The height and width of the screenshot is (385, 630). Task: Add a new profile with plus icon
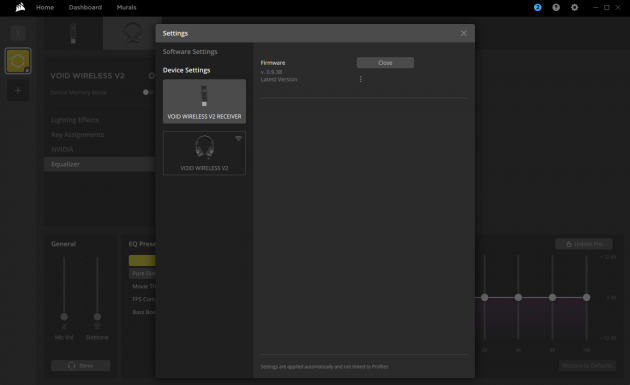point(18,90)
